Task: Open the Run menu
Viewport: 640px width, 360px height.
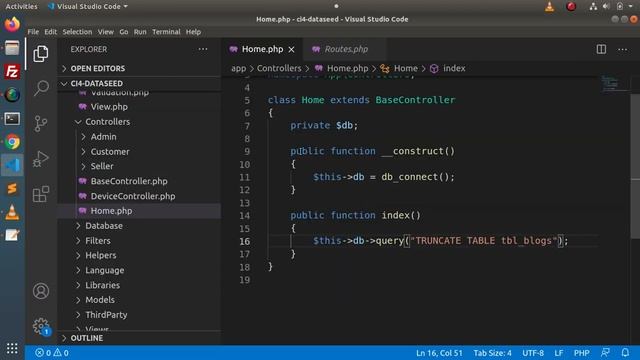Action: 140,32
